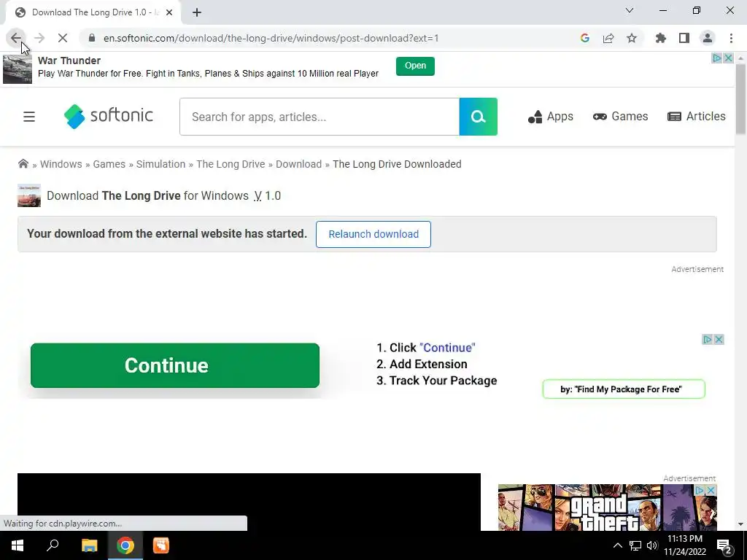747x560 pixels.
Task: Close the Grand Theft Auto ad
Action: click(x=711, y=490)
